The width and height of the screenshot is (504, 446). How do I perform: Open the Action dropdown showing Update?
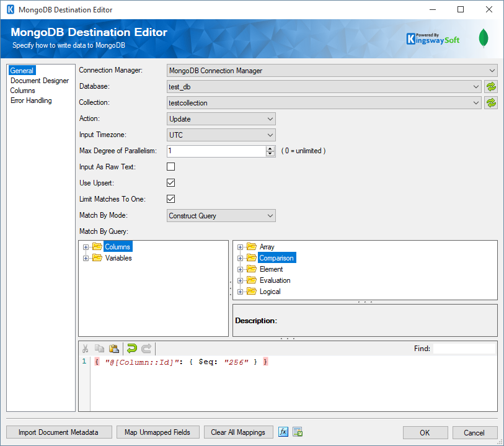click(x=221, y=118)
